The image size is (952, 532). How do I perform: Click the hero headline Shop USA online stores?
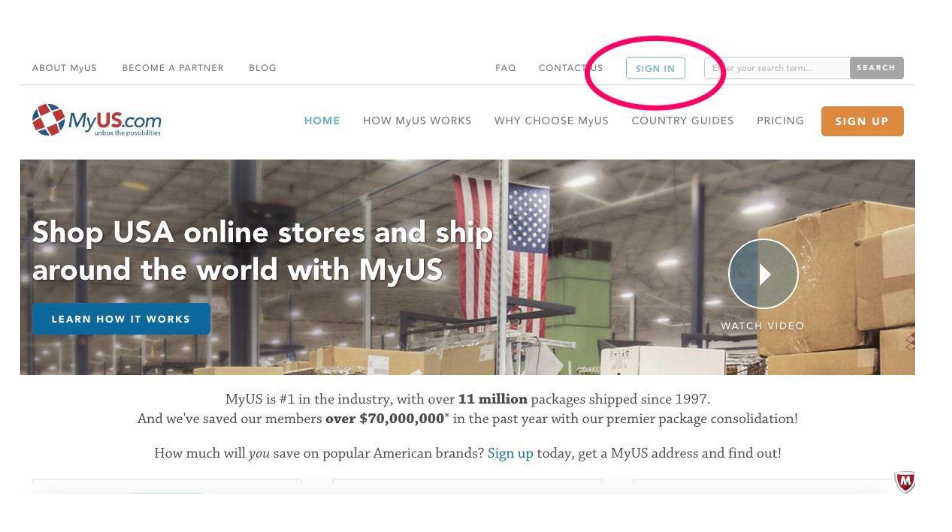(262, 251)
